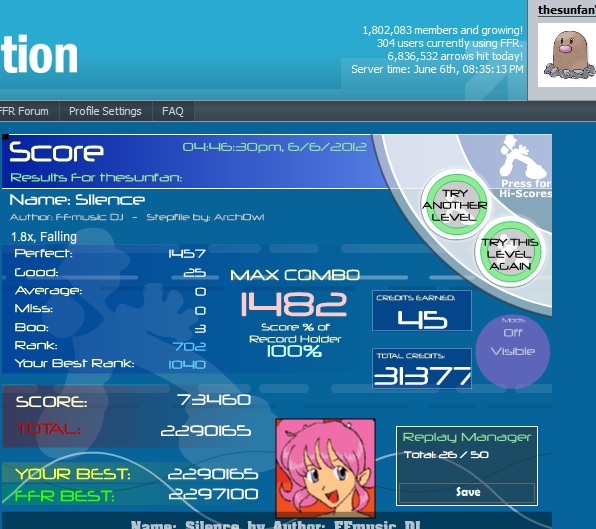Viewport: 596px width, 529px height.
Task: Open Profile Settings in the navigation bar
Action: click(x=105, y=111)
